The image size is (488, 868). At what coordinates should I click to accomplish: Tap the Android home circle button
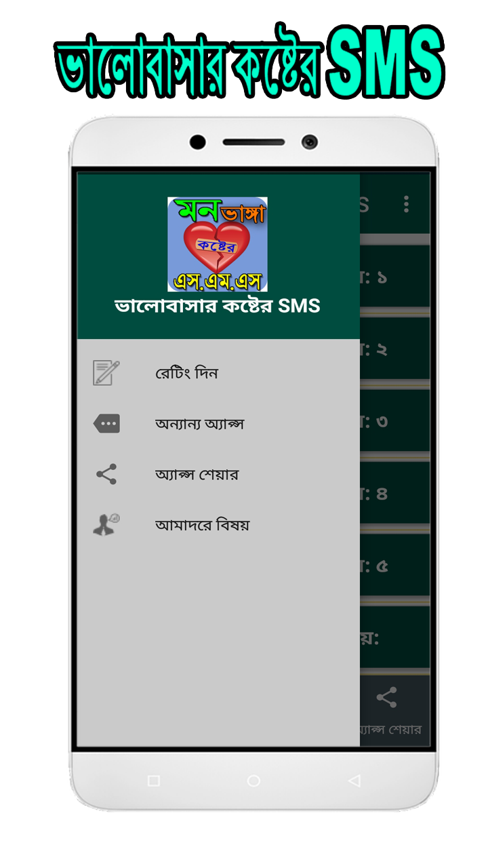253,781
